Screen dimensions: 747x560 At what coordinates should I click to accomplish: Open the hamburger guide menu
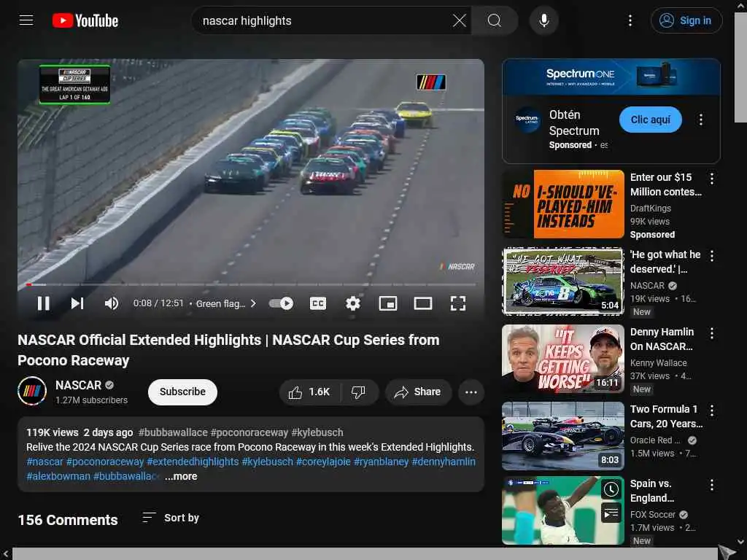(x=26, y=20)
